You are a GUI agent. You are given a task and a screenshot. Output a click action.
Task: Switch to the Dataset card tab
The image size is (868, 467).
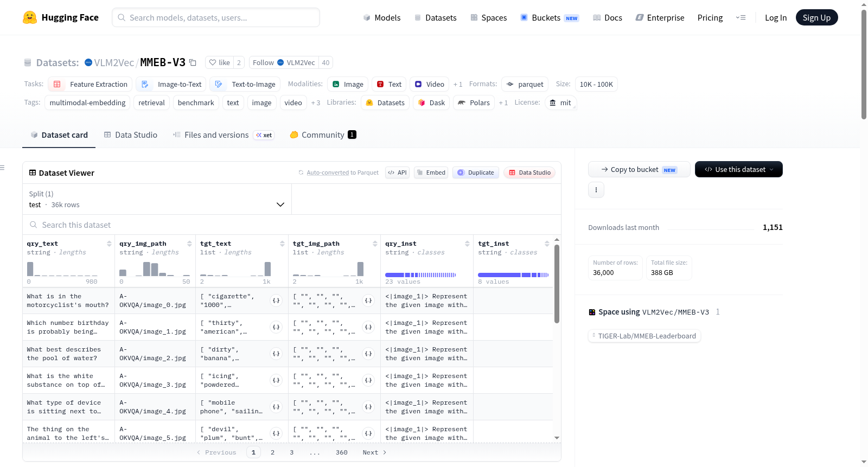(x=59, y=135)
